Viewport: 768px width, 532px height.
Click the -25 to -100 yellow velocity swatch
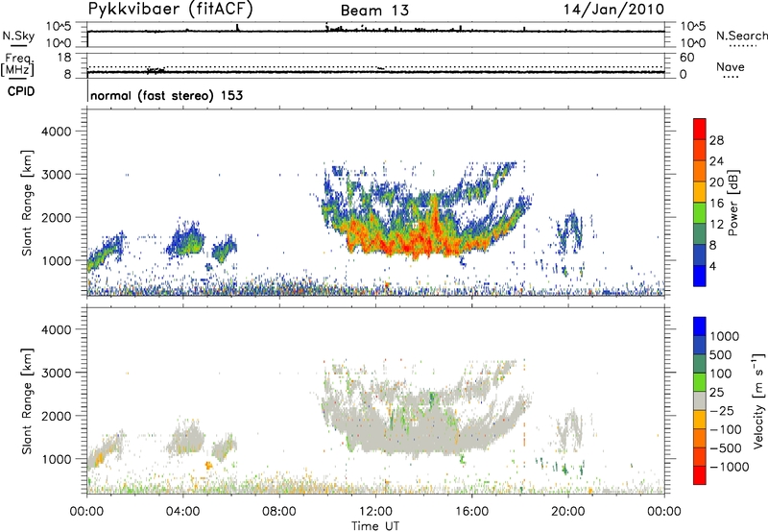point(700,420)
